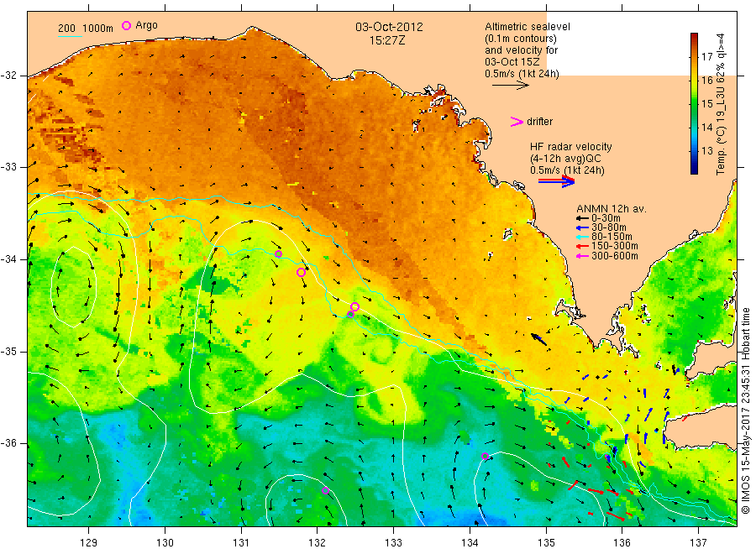Click the 'Altimetric sealevel' legend text
Viewport: 756px width, 554px height.
(528, 27)
